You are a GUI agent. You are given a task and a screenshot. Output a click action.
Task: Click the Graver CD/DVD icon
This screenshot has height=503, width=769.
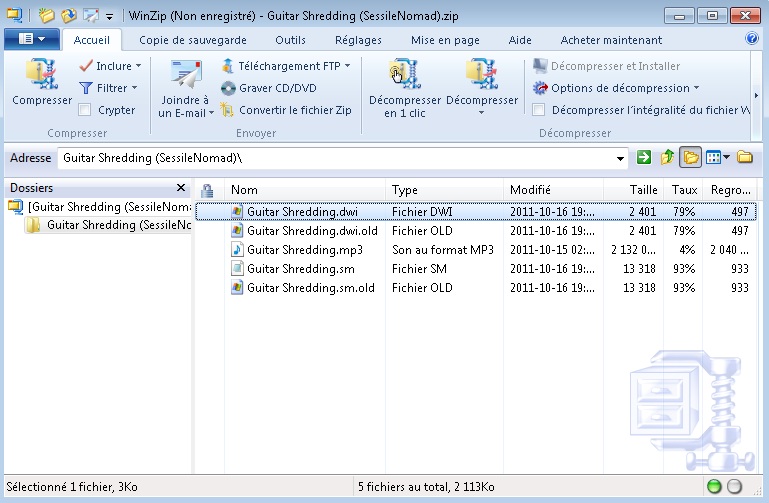(228, 88)
